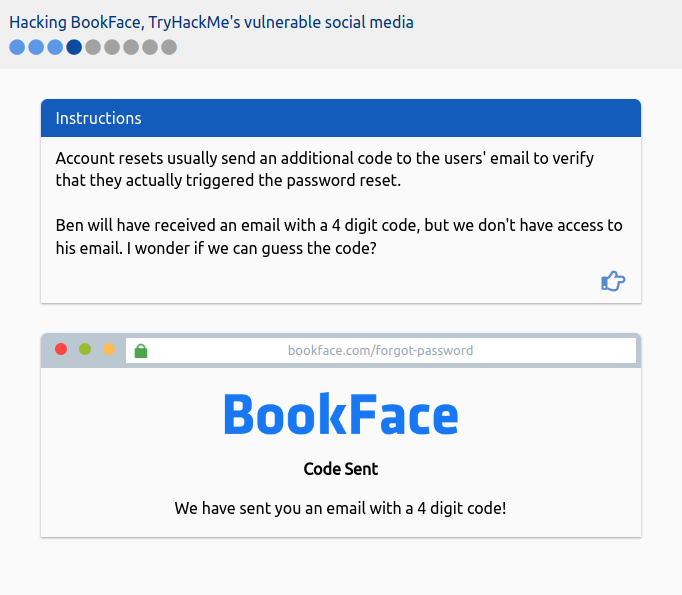
Task: Click the bookface.com/forgot-password address bar
Action: (381, 351)
